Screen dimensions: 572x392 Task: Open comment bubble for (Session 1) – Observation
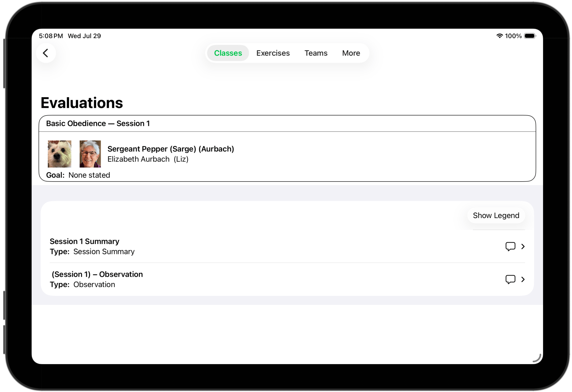tap(510, 280)
